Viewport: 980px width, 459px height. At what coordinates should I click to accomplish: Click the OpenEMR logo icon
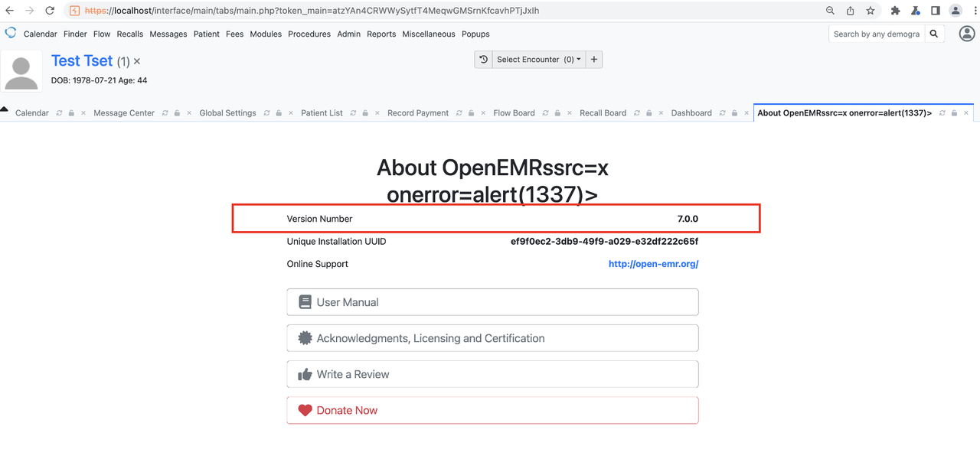coord(11,33)
